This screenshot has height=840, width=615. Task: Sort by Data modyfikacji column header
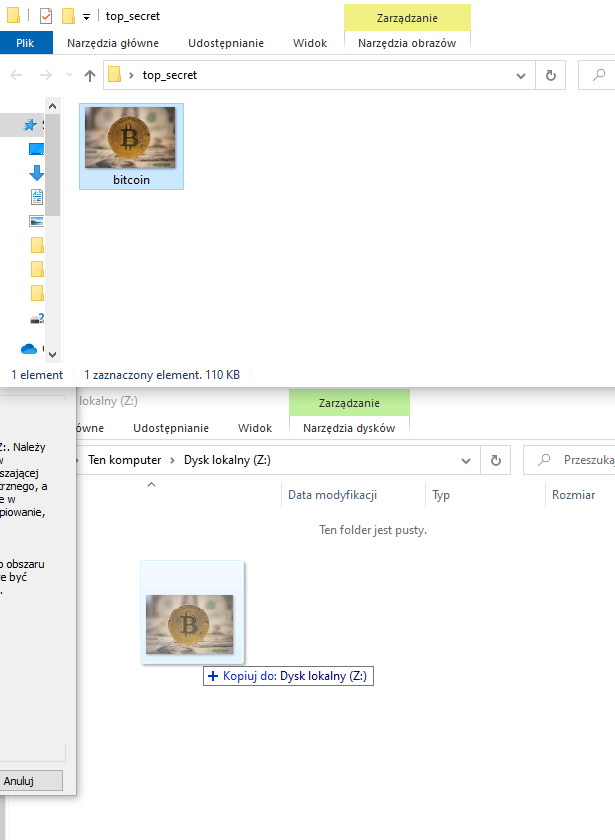coord(332,495)
